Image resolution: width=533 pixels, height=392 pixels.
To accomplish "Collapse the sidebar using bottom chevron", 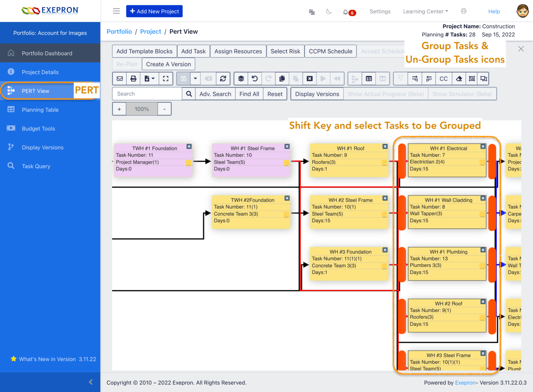I will coord(91,382).
